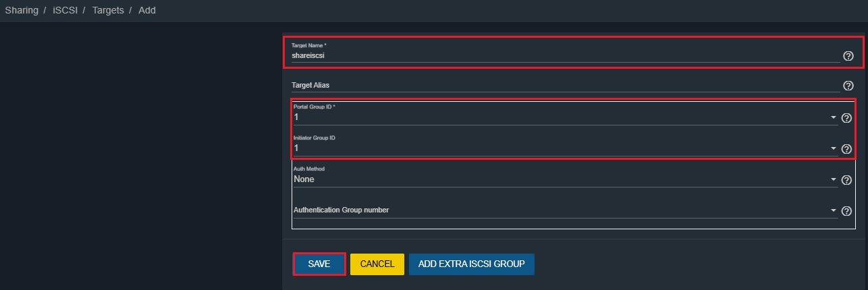Click the Add breadcrumb item
The height and width of the screenshot is (290, 868).
(x=147, y=10)
